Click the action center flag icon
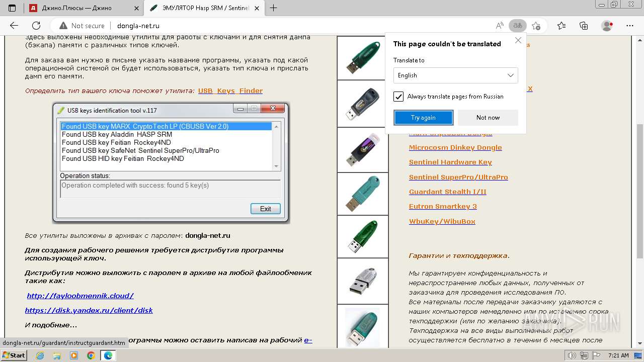Viewport: 644px width, 362px height. coord(596,355)
